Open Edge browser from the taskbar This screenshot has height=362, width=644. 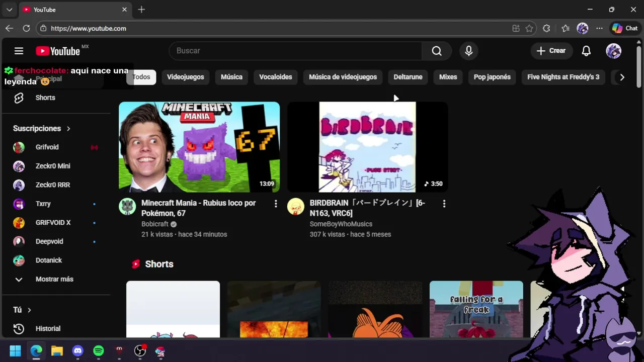coord(36,351)
